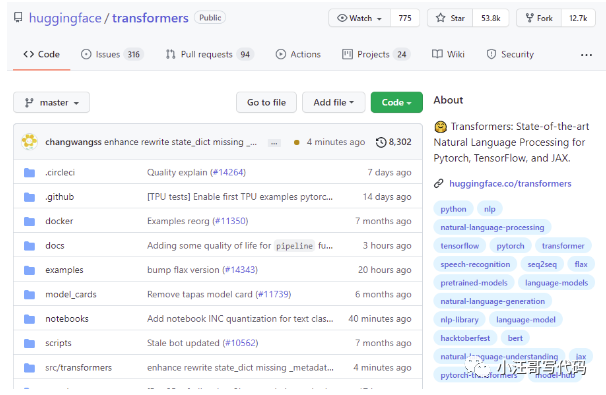Open pull request #11739 link
Viewport: 606px width, 395px height.
pos(274,295)
